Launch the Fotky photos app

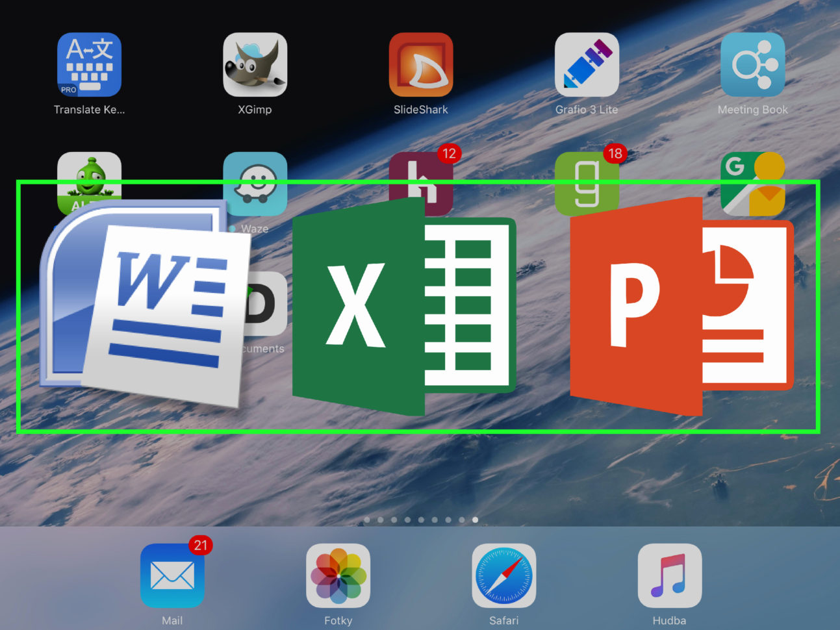click(338, 576)
